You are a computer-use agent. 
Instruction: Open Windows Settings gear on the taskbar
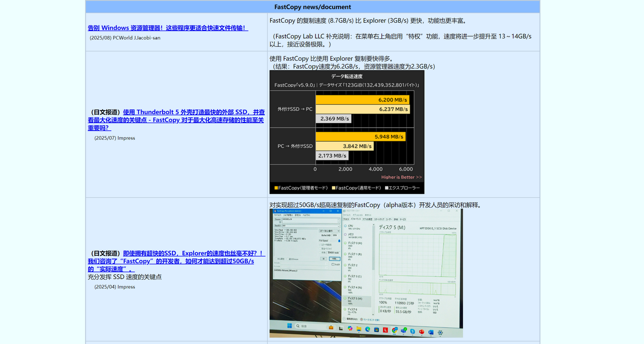440,333
